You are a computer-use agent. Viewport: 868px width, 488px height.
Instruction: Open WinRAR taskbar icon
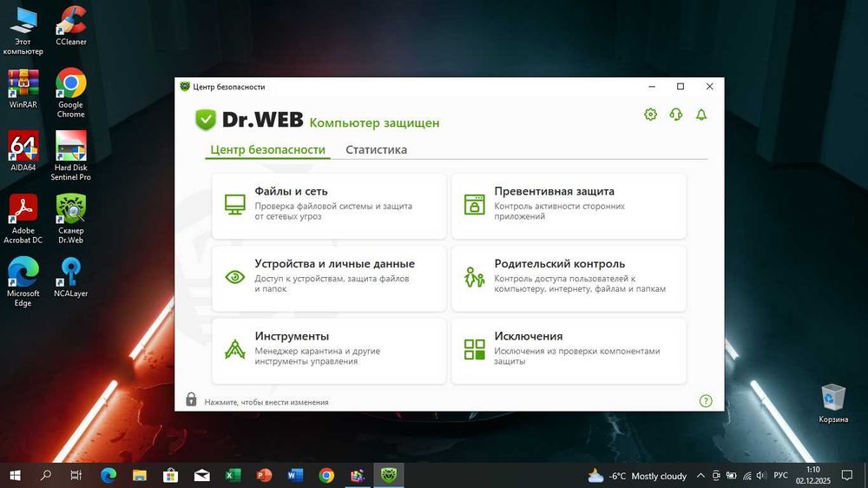358,475
